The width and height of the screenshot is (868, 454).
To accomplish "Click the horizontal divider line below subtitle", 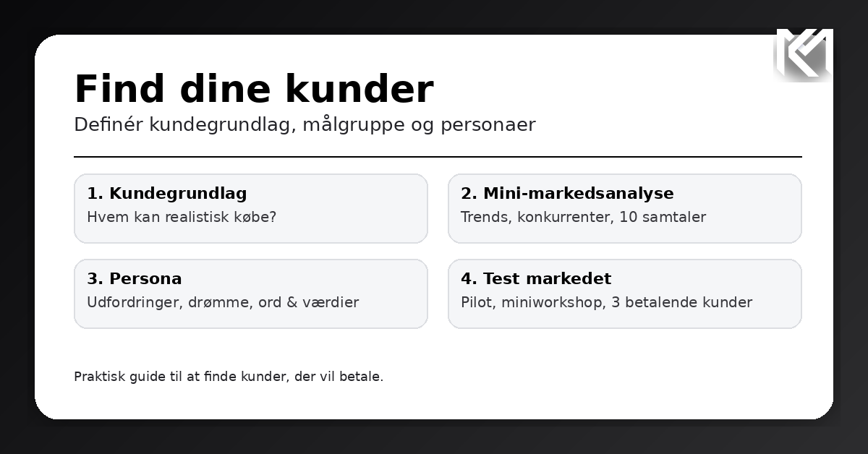I will tap(438, 157).
